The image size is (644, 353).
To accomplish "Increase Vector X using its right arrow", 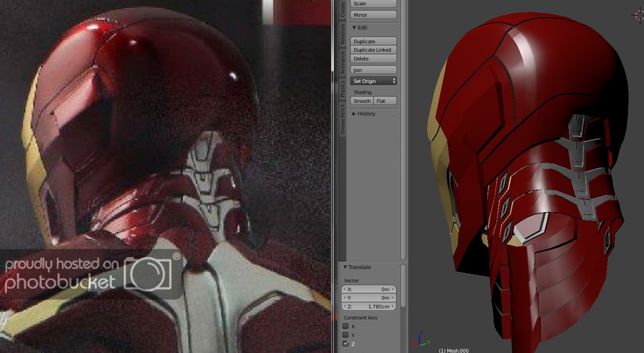I will [x=393, y=289].
